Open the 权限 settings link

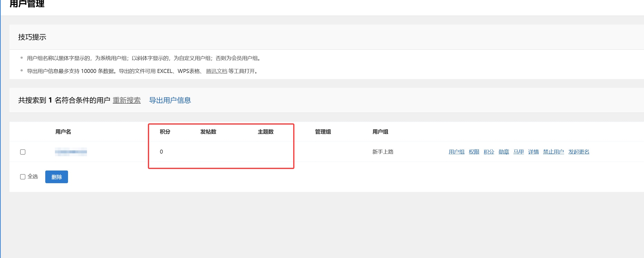pos(474,152)
